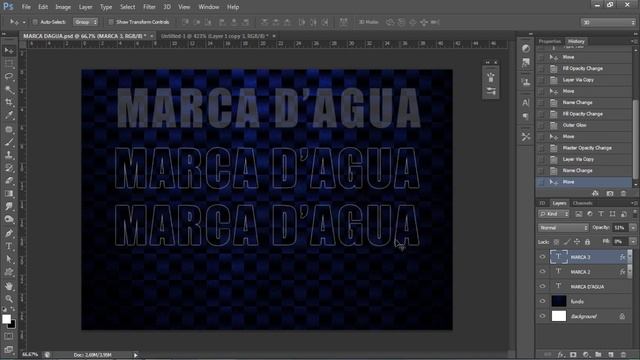Viewport: 640px width, 360px height.
Task: Click the foreground color swatch
Action: [6, 319]
